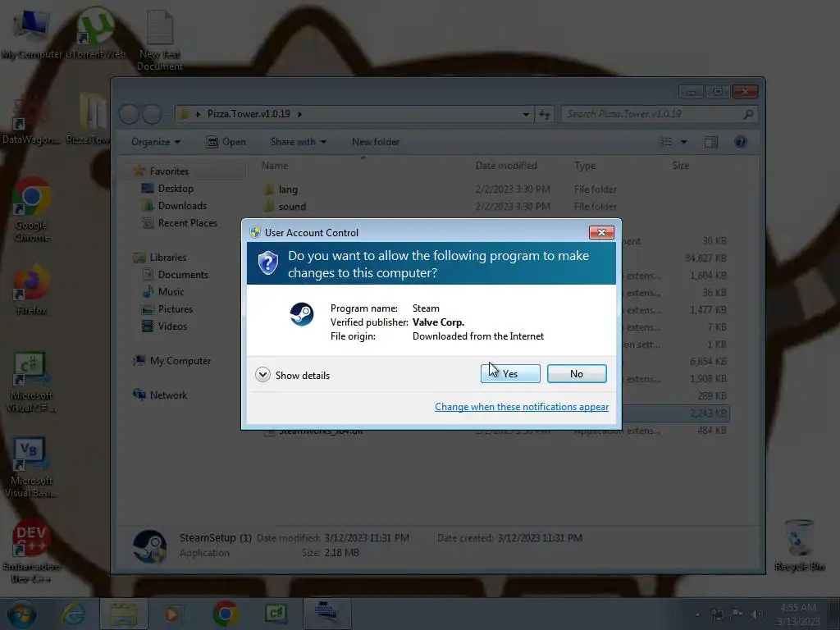Screen dimensions: 840x630
Task: Select Network in navigation pane
Action: tap(168, 395)
